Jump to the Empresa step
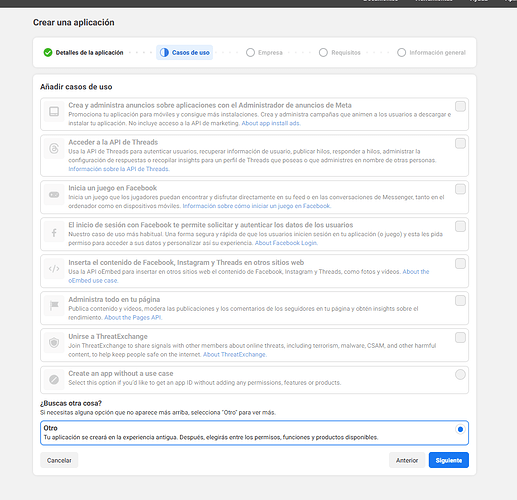The image size is (517, 500). (264, 53)
